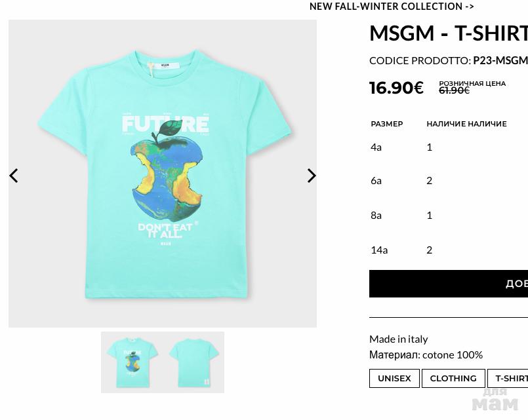Click the T-SHIRT tag

510,378
